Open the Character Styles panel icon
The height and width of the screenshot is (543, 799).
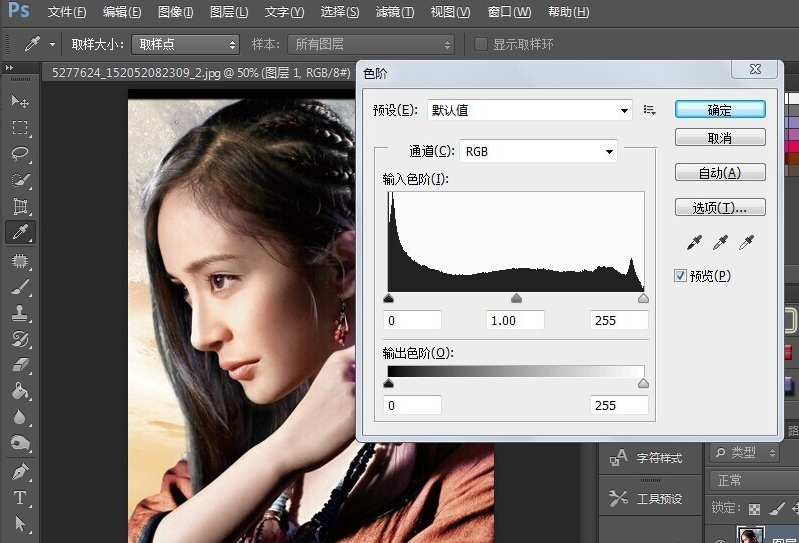[618, 457]
